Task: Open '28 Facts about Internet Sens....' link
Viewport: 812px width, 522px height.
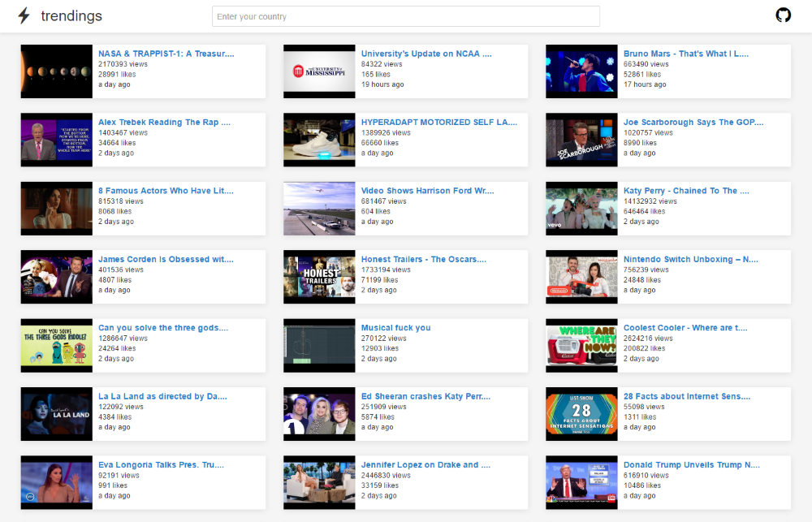Action: (687, 396)
